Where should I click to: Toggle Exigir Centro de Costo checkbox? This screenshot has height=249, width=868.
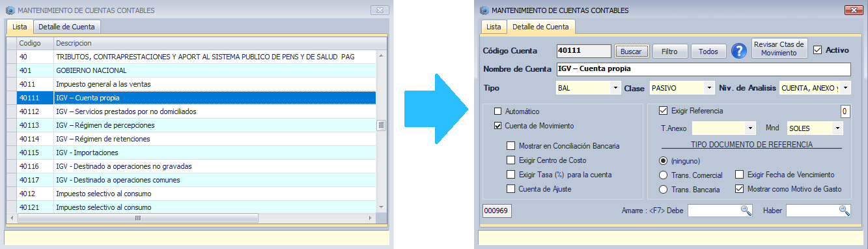tap(511, 160)
